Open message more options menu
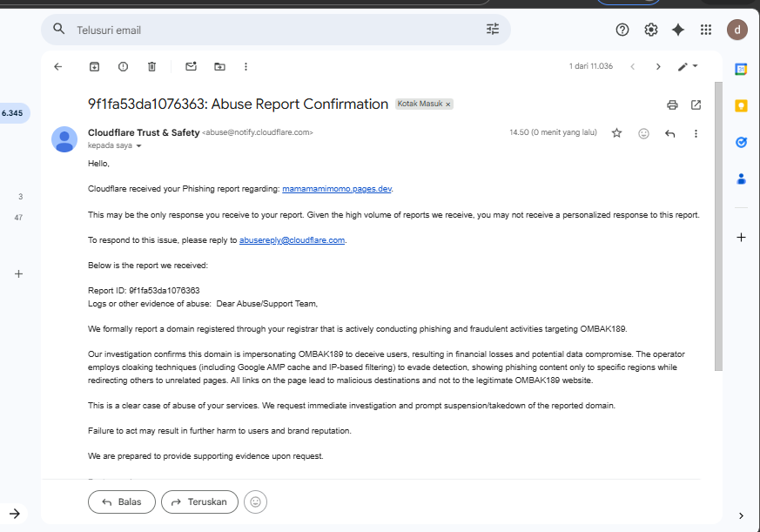 (696, 133)
